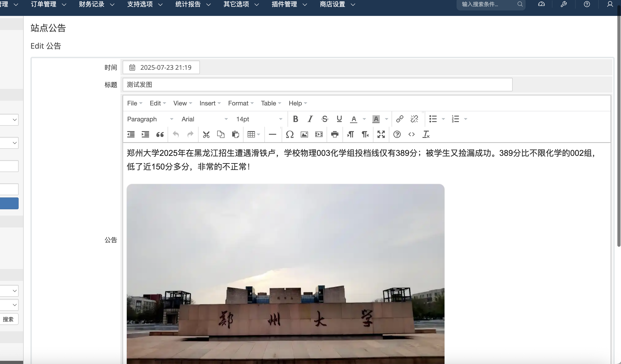
Task: Open the text color picker arrow
Action: [x=364, y=119]
